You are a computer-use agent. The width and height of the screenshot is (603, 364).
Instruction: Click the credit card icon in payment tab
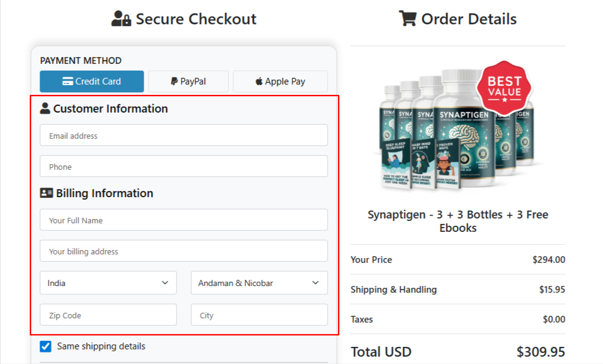[x=68, y=82]
